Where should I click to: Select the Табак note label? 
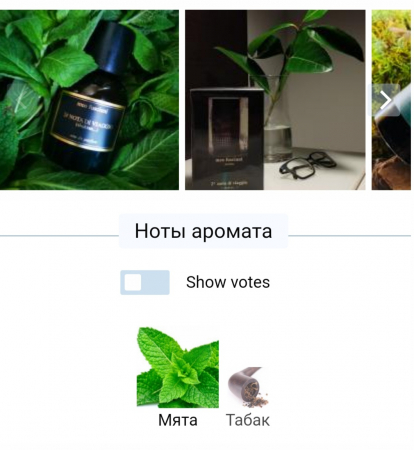pos(248,420)
